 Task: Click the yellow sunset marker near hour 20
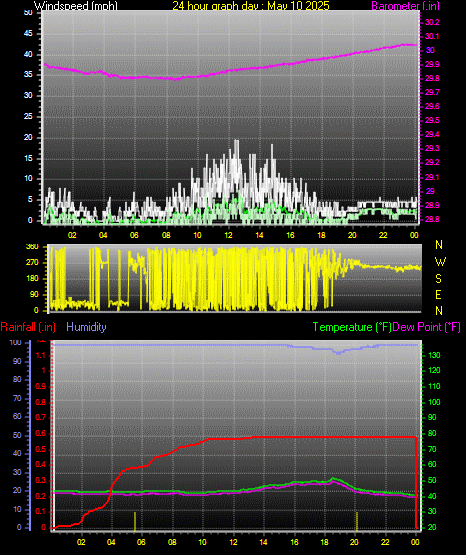[x=357, y=521]
